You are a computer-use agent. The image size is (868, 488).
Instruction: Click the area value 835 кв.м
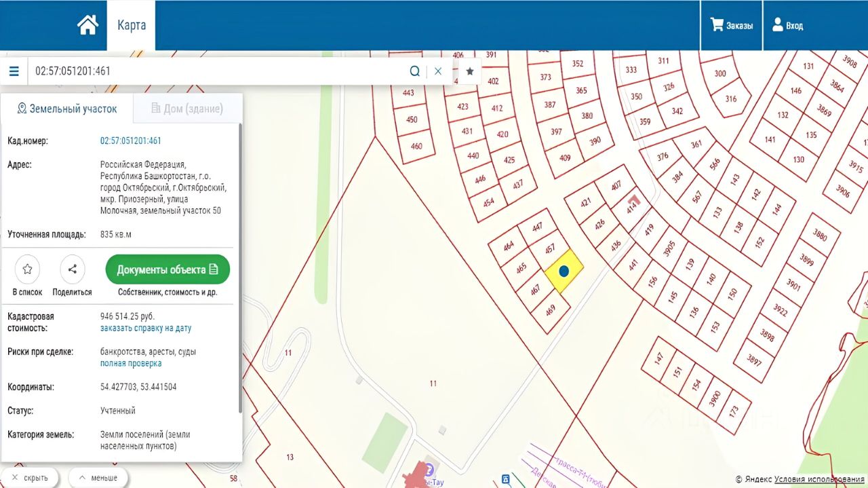point(116,235)
